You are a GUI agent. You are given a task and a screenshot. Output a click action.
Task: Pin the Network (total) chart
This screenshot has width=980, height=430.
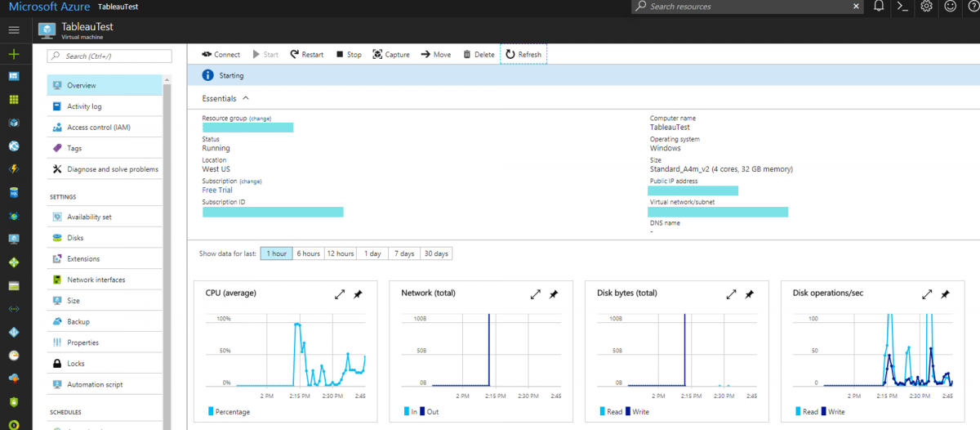click(554, 294)
